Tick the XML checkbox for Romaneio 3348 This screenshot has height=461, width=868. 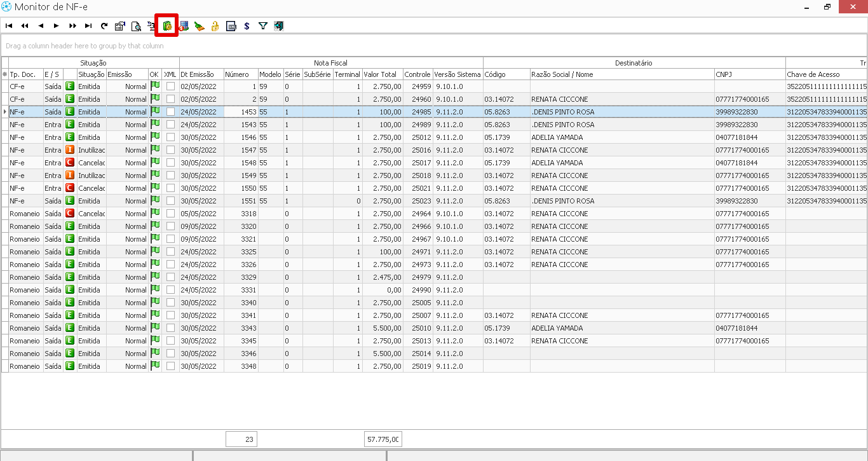170,366
